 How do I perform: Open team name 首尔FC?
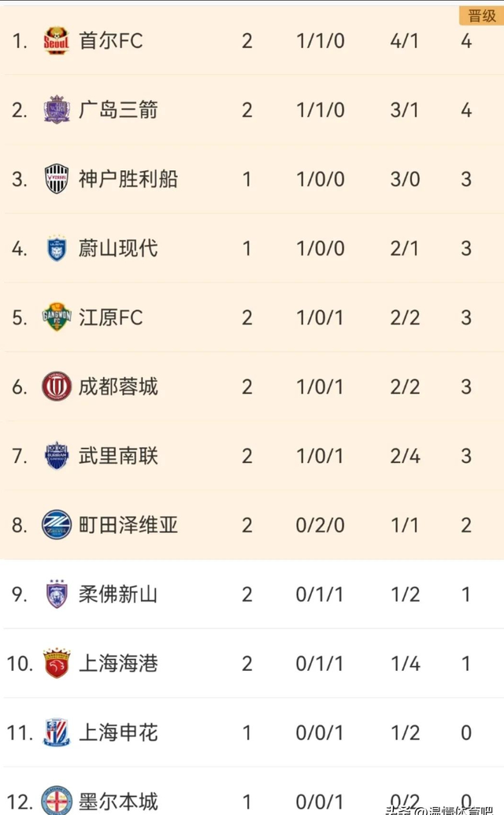(x=111, y=41)
